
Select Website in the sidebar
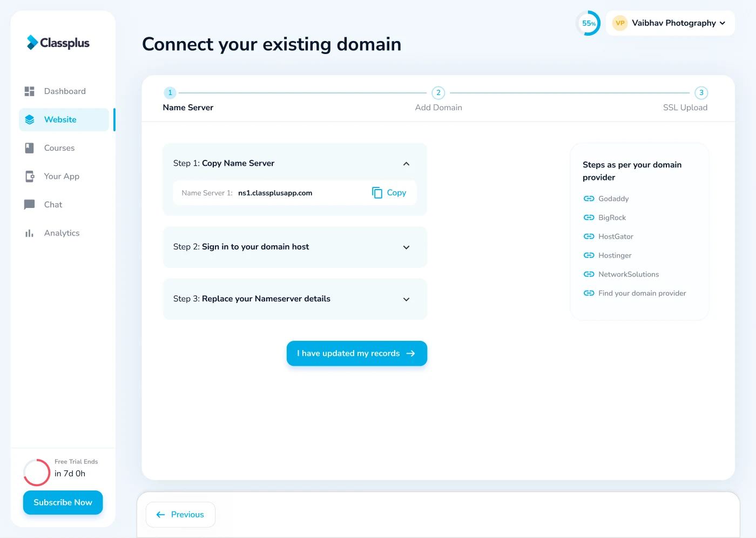point(64,120)
